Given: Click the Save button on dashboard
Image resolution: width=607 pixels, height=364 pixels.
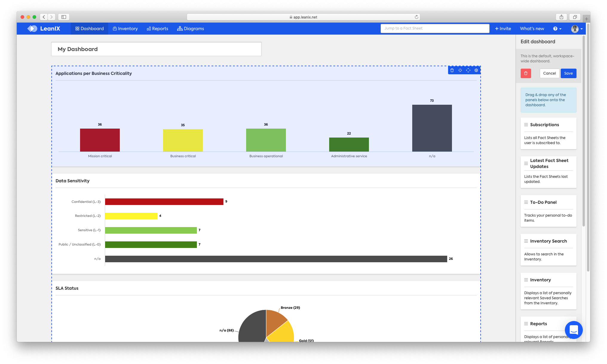Looking at the screenshot, I should point(568,73).
